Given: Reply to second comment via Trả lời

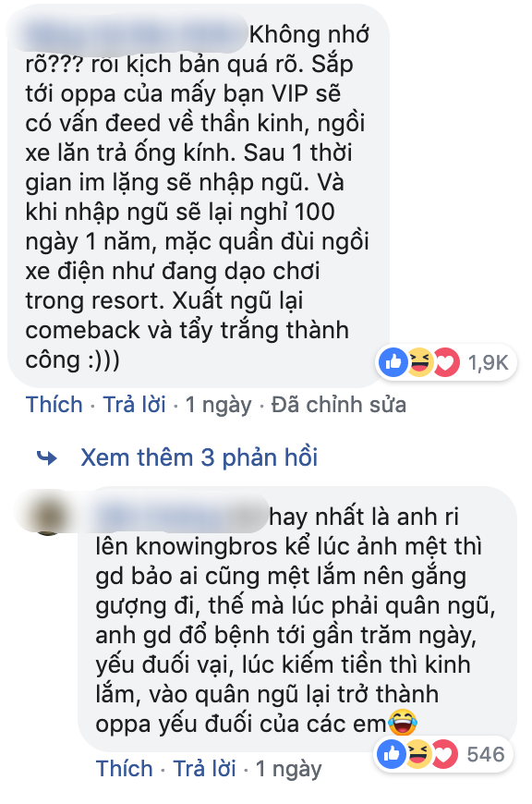Looking at the screenshot, I should click(x=205, y=769).
